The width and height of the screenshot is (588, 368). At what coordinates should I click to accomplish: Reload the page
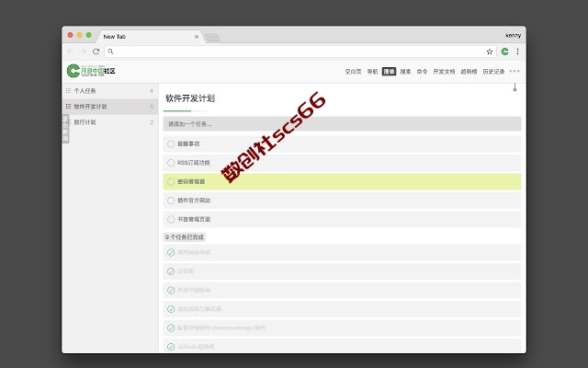pos(96,52)
